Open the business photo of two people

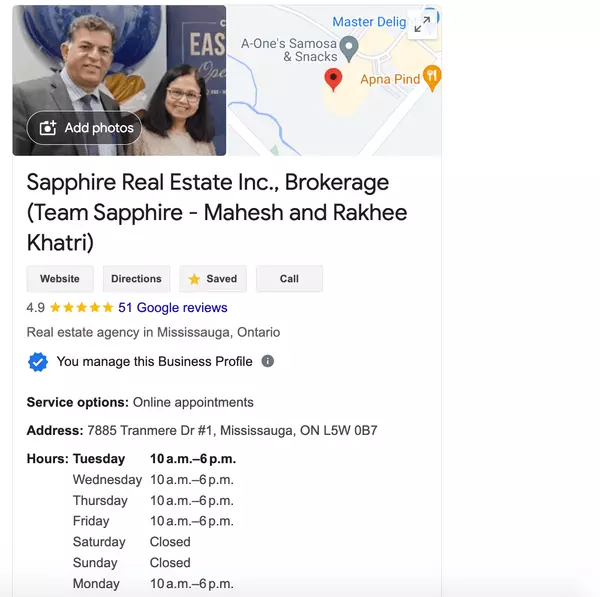pos(119,80)
